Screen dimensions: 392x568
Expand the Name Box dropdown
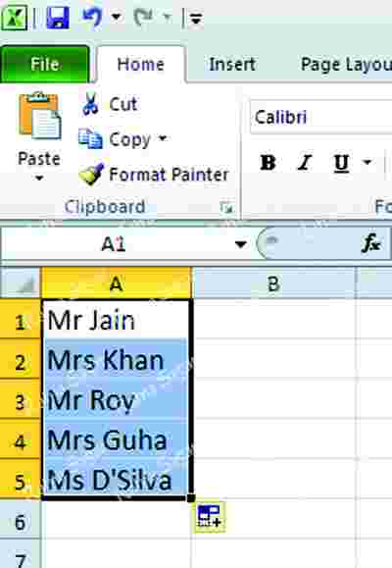[x=240, y=244]
